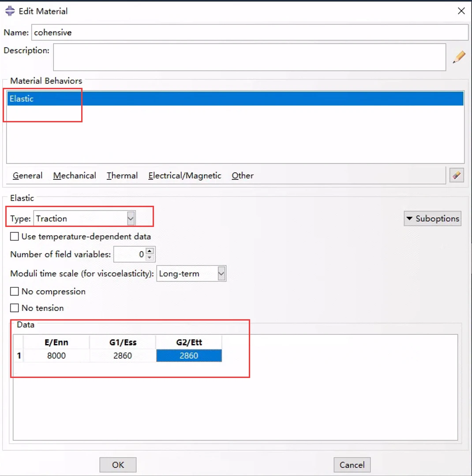Viewport: 472px width, 476px height.
Task: Click the Abaqus logo icon in title bar
Action: (10, 11)
